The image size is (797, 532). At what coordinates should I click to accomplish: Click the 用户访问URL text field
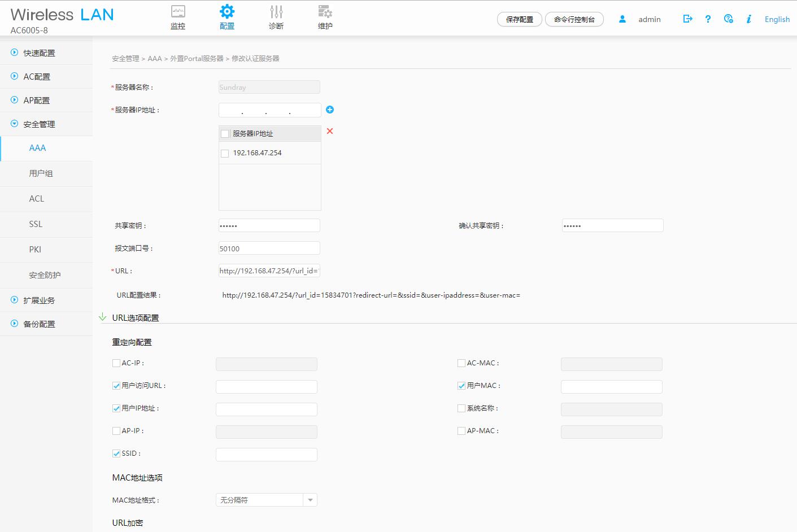coord(267,387)
